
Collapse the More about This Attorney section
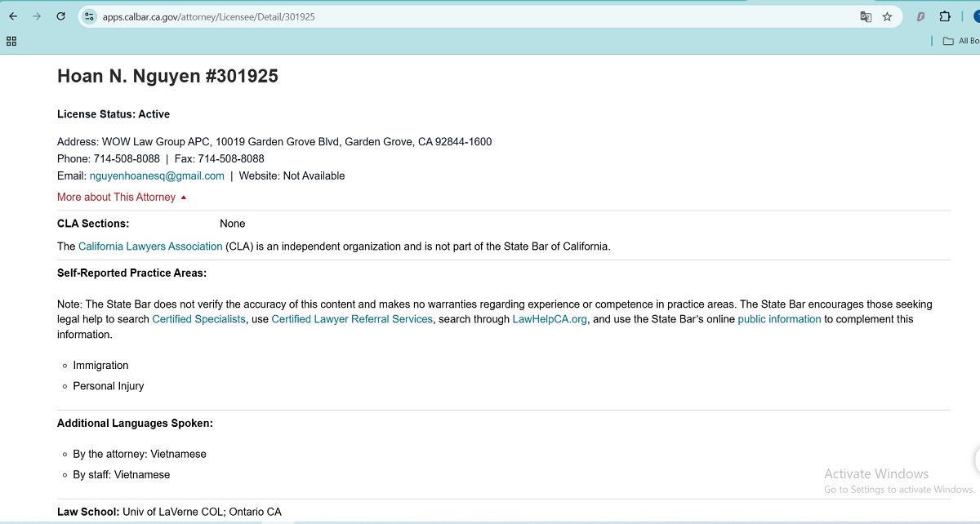pos(122,197)
